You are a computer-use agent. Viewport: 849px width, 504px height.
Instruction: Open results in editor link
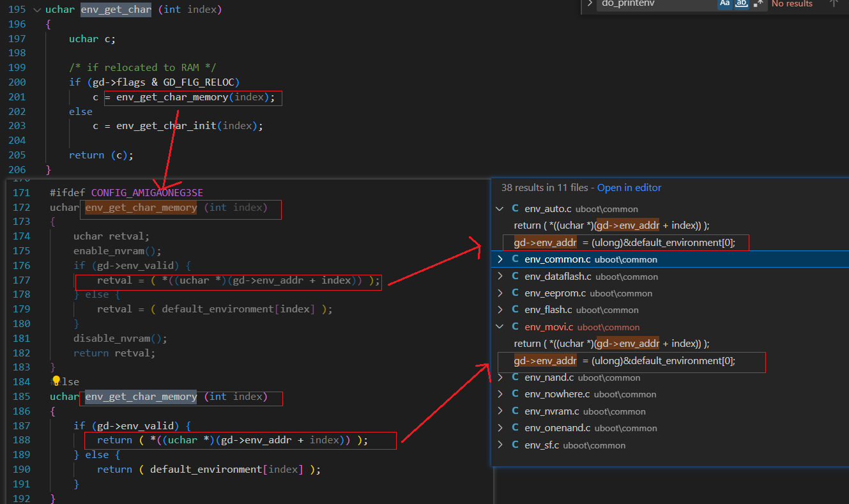point(629,188)
